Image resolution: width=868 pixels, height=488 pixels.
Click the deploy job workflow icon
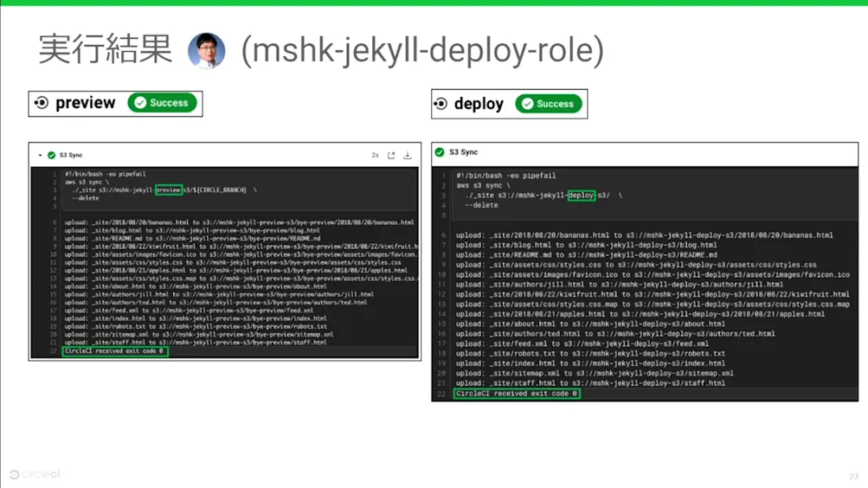tap(440, 104)
